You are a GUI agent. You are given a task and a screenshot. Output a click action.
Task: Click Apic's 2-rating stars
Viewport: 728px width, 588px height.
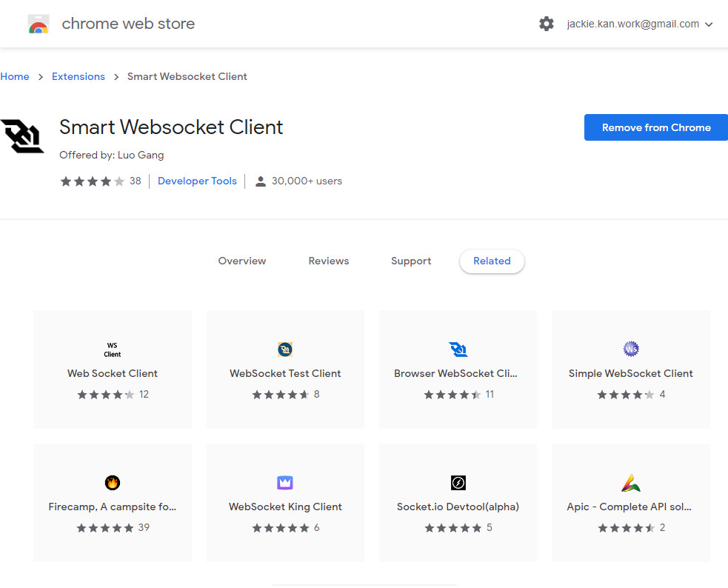pos(627,528)
